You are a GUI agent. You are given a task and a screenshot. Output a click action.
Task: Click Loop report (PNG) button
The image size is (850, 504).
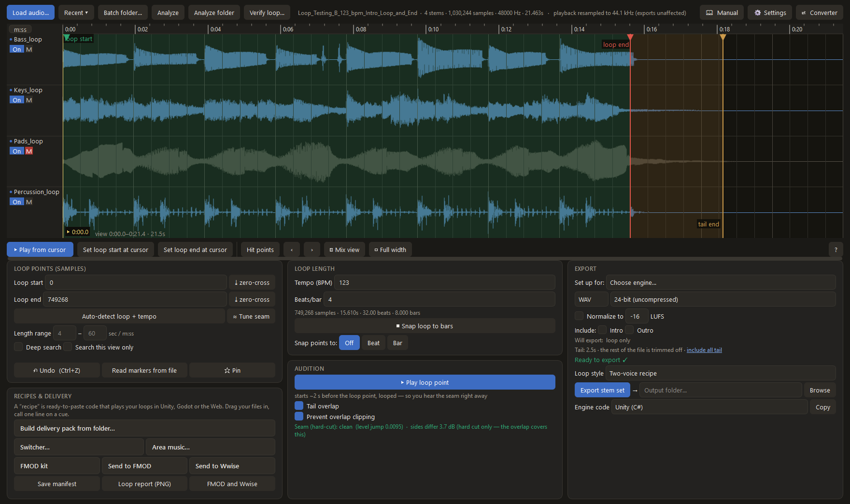(144, 484)
